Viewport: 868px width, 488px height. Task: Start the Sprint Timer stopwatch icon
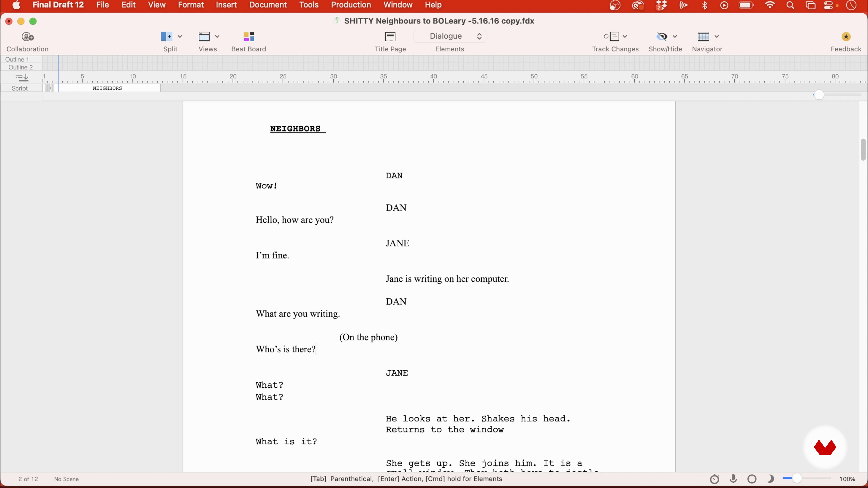(x=714, y=479)
